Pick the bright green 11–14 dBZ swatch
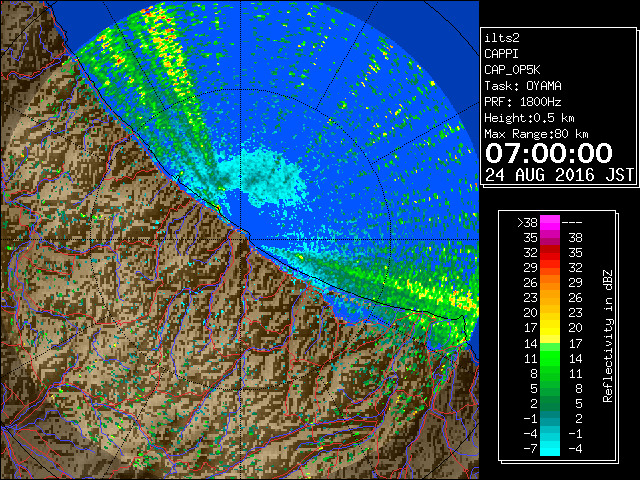The height and width of the screenshot is (480, 640). click(550, 358)
